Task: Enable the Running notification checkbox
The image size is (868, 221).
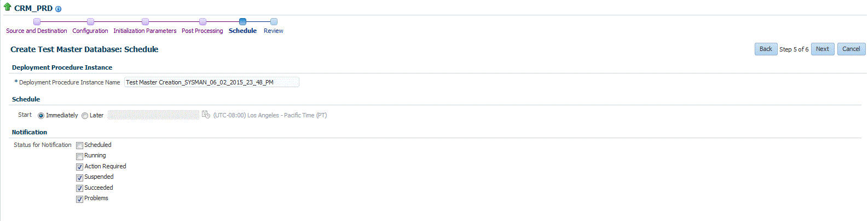Action: 79,156
